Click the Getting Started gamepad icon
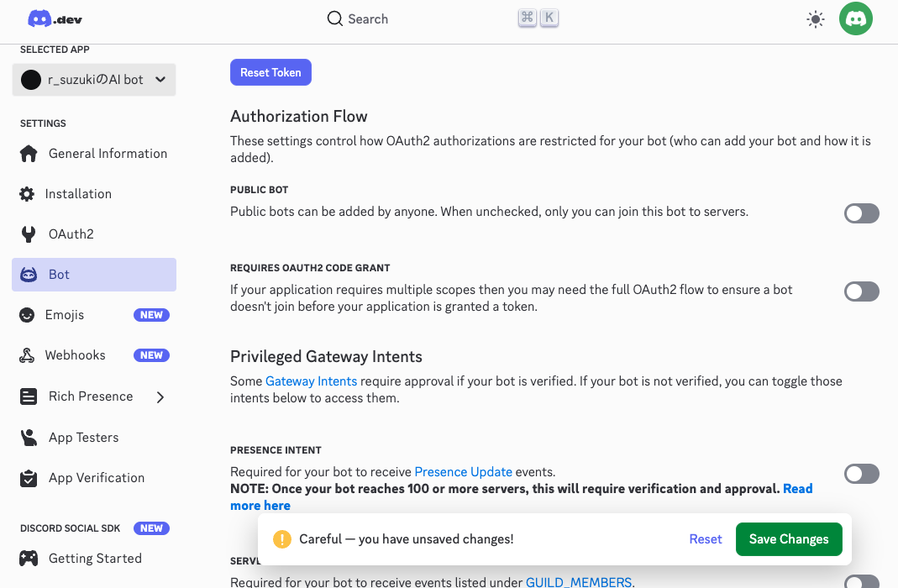 tap(29, 559)
